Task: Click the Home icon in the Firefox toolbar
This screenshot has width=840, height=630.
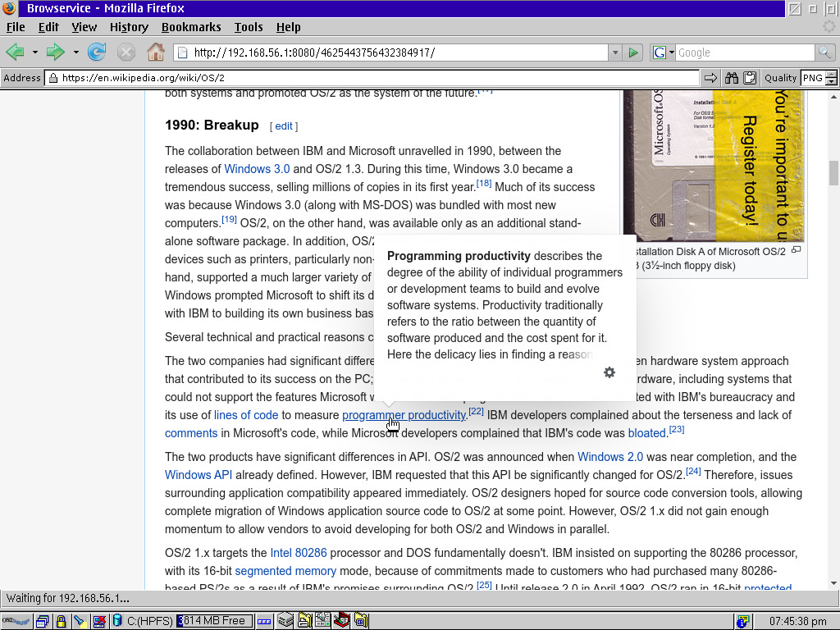Action: coord(154,52)
